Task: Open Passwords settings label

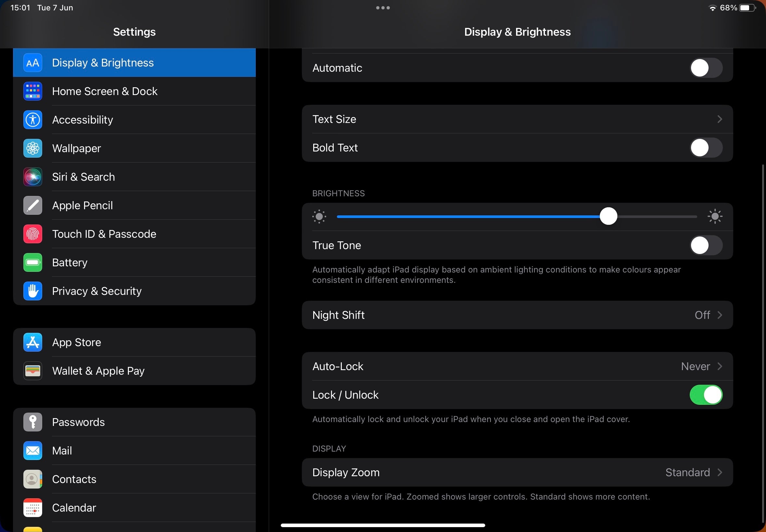Action: pyautogui.click(x=78, y=422)
